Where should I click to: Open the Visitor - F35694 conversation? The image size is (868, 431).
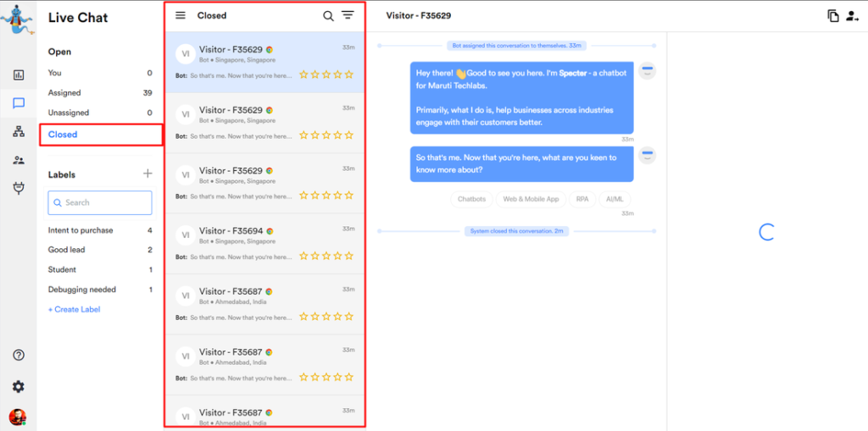(264, 243)
